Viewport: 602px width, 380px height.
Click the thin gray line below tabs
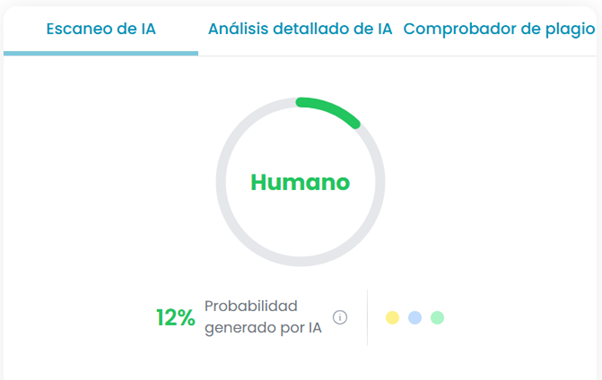coord(397,56)
